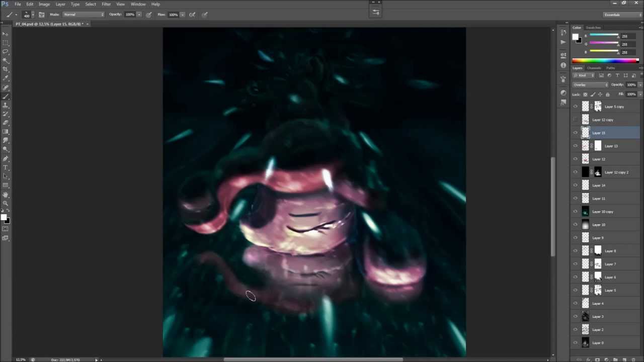The image size is (644, 362).
Task: Switch to the Channels tab
Action: (x=594, y=68)
